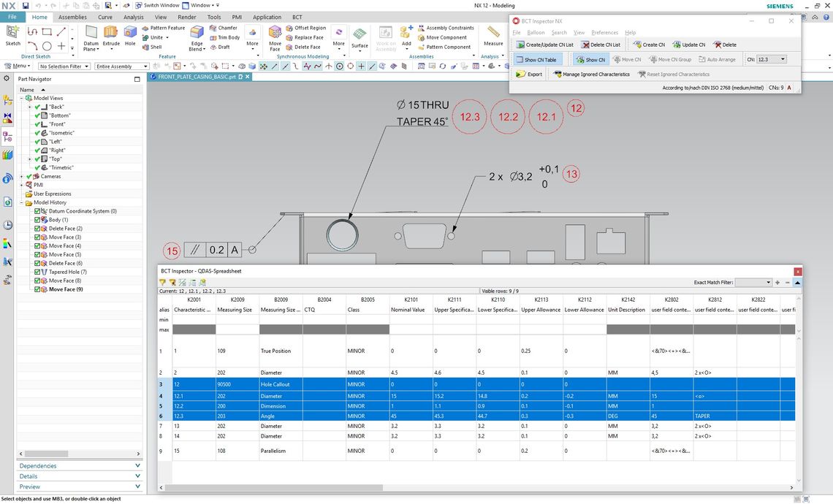Select balloon 13 in the drawing
Image resolution: width=833 pixels, height=504 pixels.
click(571, 174)
